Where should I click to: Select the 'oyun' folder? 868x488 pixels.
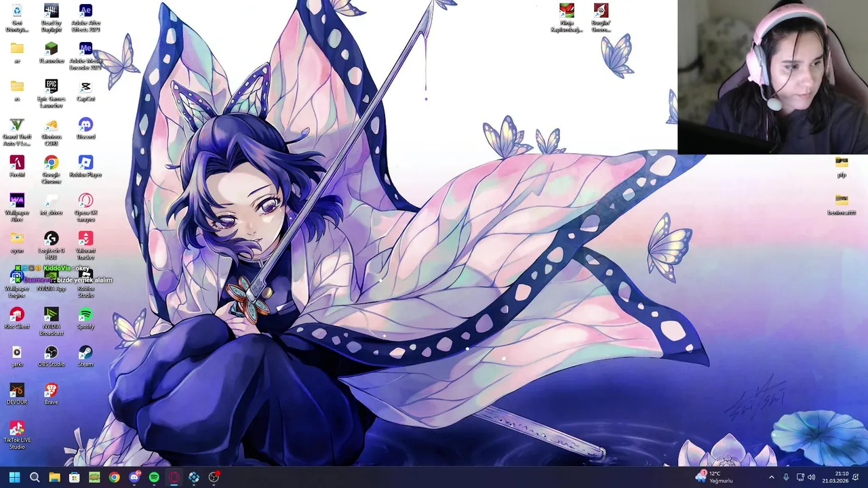click(x=17, y=243)
